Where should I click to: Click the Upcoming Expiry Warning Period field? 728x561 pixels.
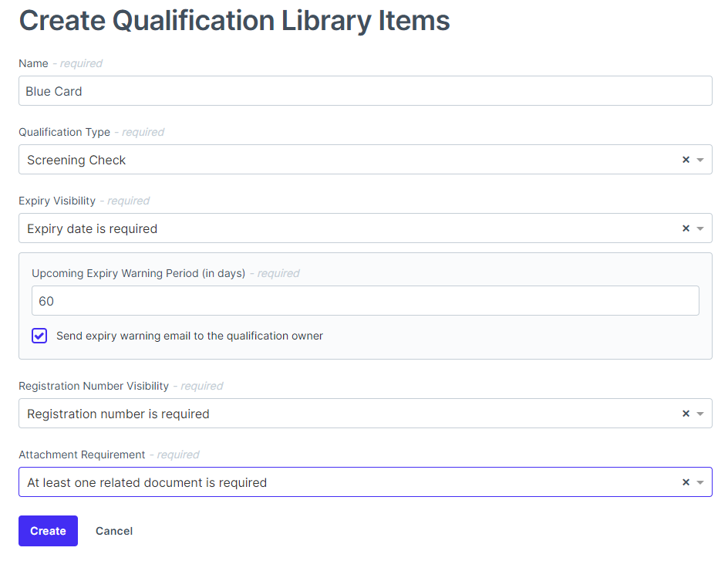(365, 301)
